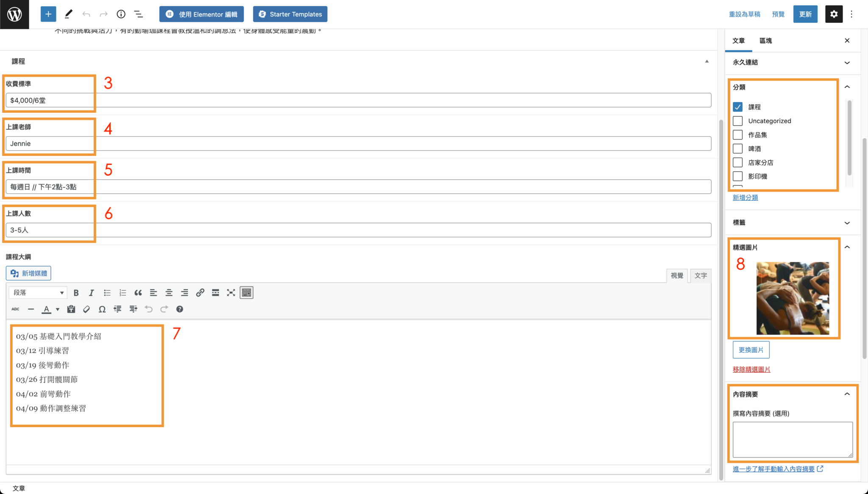The height and width of the screenshot is (494, 868).
Task: Click the 新增分類 link
Action: (x=745, y=198)
